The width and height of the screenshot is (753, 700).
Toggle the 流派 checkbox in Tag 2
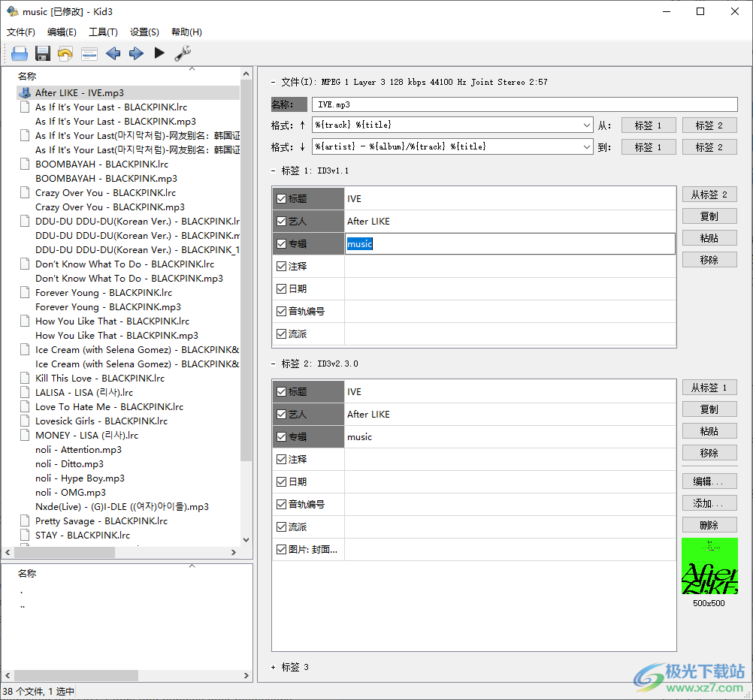[x=282, y=527]
